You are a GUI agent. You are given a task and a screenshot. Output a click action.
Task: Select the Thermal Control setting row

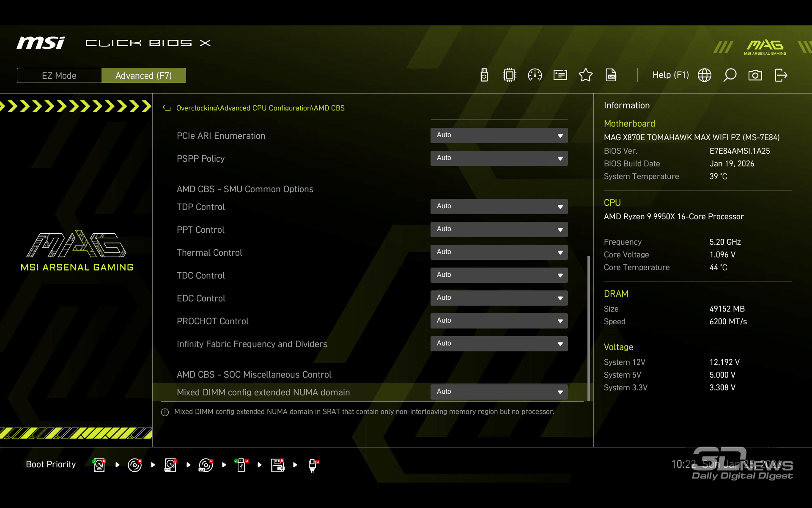(x=210, y=253)
